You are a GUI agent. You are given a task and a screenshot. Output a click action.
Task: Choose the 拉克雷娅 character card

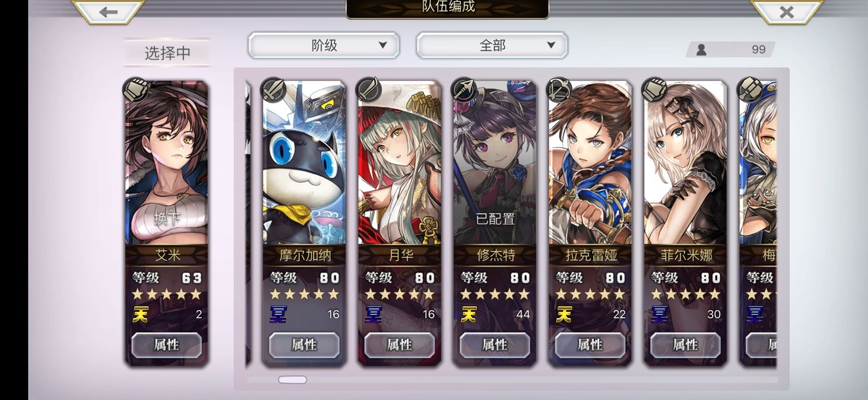pos(590,222)
